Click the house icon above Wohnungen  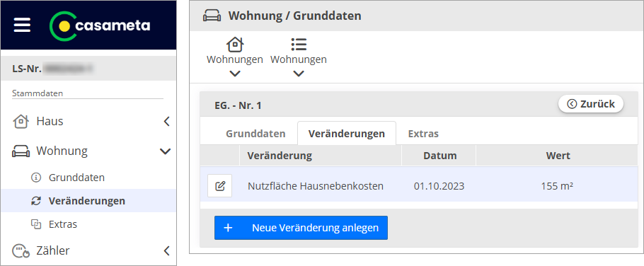tap(235, 45)
